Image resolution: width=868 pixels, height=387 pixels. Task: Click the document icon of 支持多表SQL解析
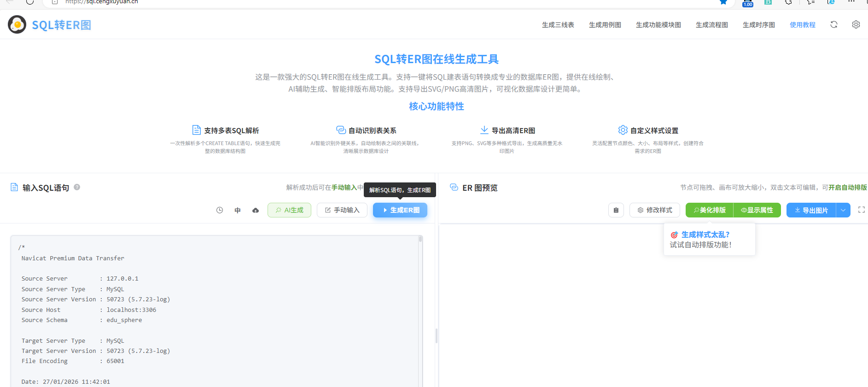(x=196, y=130)
